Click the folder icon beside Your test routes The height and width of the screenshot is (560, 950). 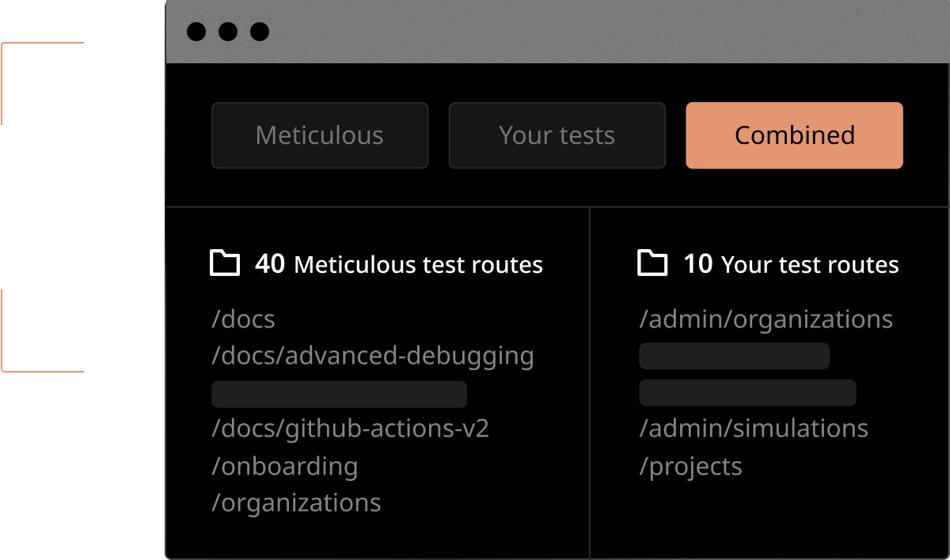652,263
